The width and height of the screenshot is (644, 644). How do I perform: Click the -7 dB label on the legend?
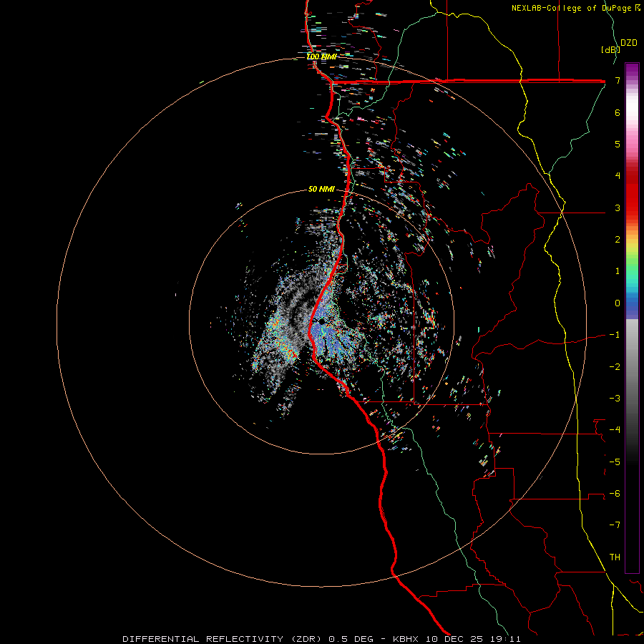[615, 525]
